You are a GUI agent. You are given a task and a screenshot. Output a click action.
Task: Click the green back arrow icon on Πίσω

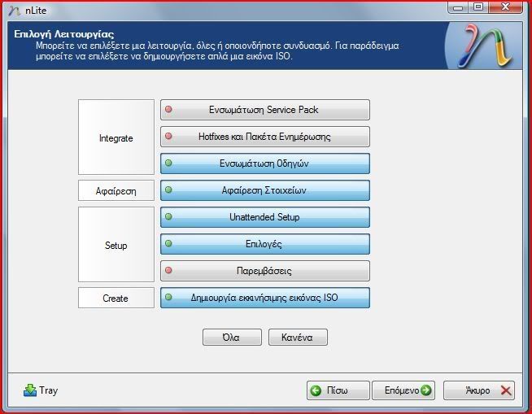(x=316, y=390)
